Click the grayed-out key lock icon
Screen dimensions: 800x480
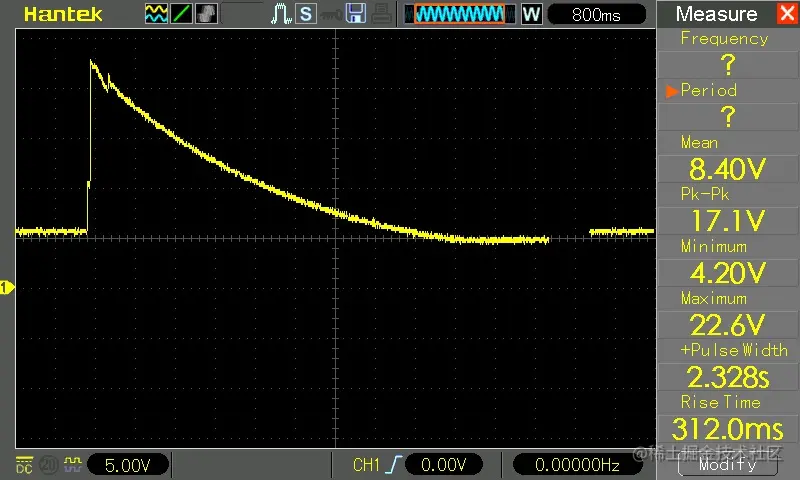(x=331, y=15)
